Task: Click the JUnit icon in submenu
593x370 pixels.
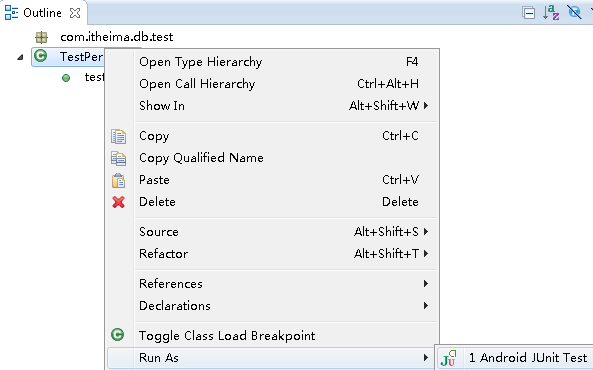Action: [448, 358]
